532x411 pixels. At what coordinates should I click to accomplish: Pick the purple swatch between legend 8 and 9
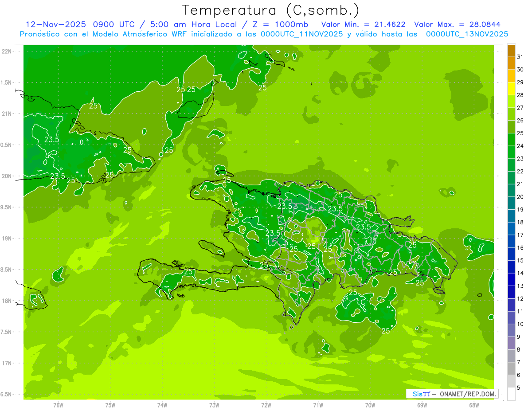click(511, 343)
